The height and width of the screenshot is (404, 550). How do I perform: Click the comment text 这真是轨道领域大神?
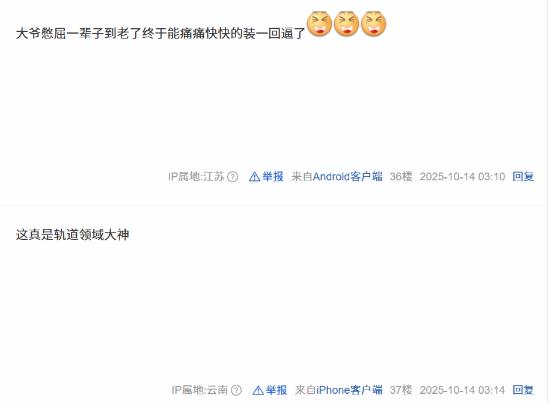[73, 235]
